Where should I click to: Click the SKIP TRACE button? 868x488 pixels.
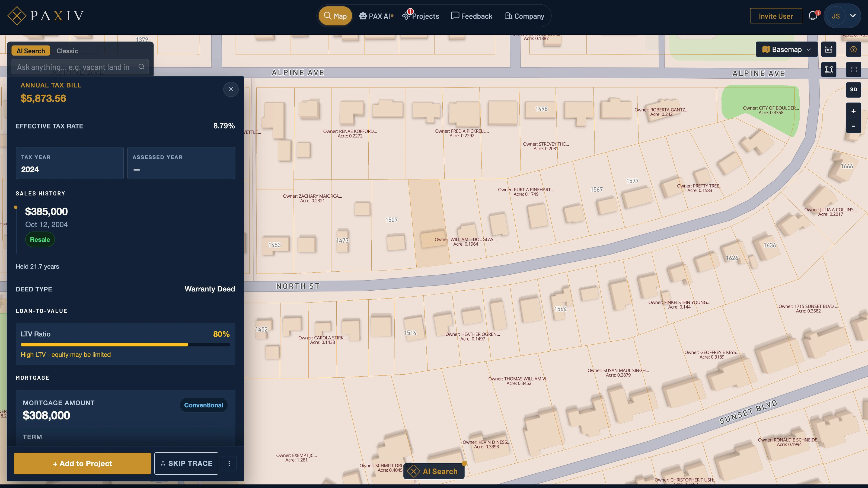pos(186,463)
